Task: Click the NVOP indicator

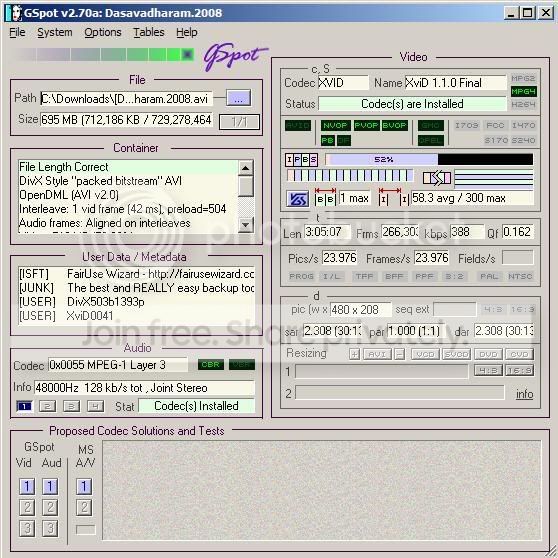Action: (x=335, y=125)
